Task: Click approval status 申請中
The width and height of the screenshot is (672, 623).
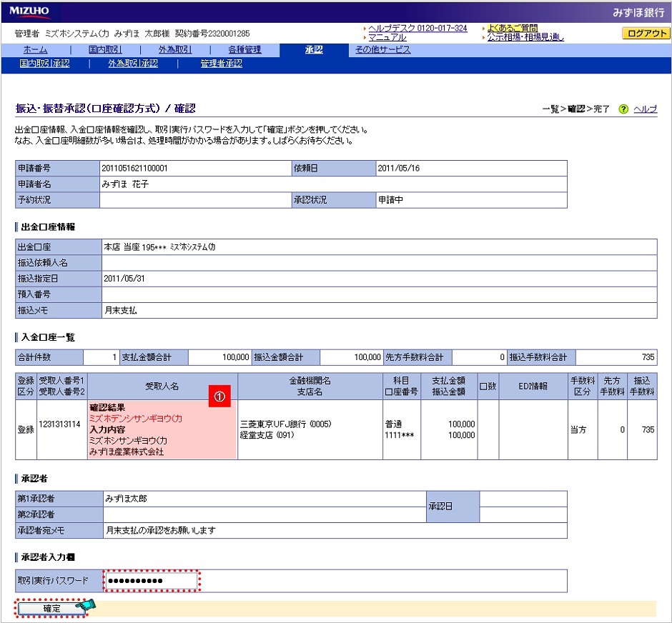Action: pos(390,200)
